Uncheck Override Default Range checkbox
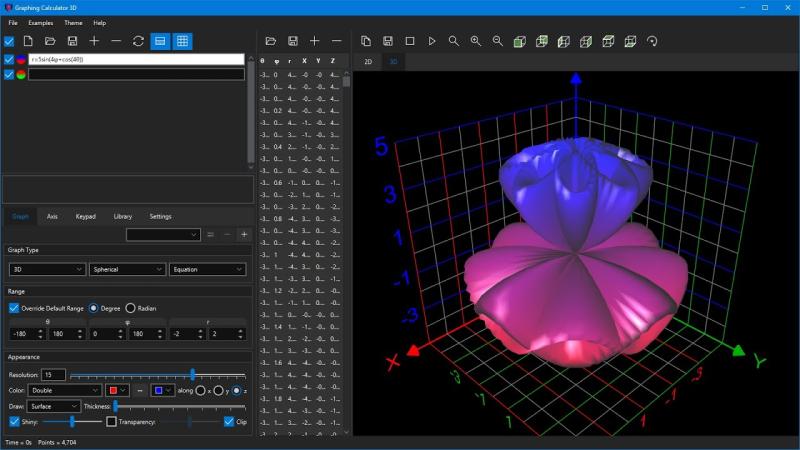Image resolution: width=800 pixels, height=450 pixels. [14, 308]
